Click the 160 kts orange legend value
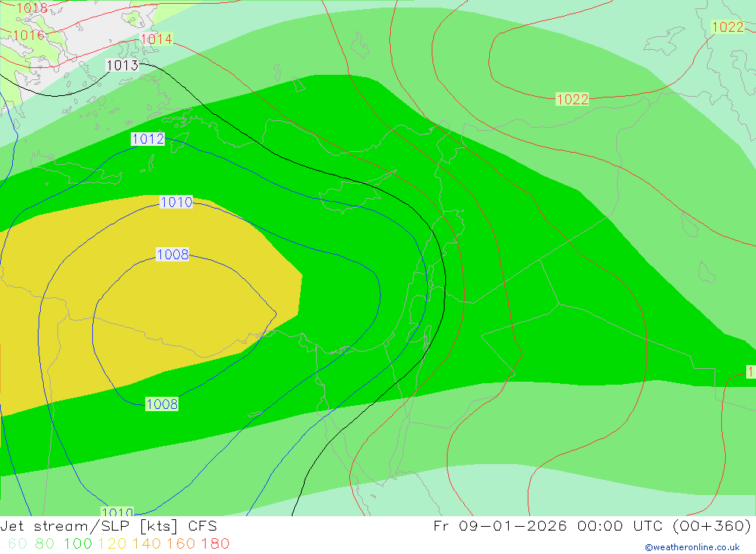 click(181, 543)
